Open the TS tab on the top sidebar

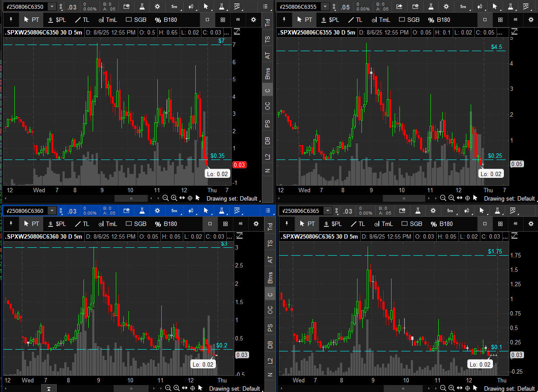point(267,39)
